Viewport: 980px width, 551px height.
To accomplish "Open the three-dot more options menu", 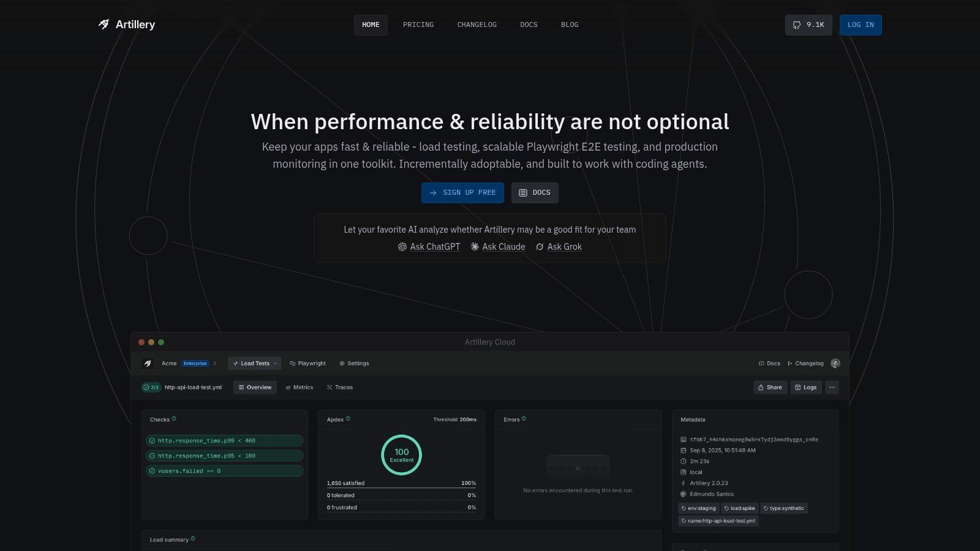I will (x=832, y=388).
